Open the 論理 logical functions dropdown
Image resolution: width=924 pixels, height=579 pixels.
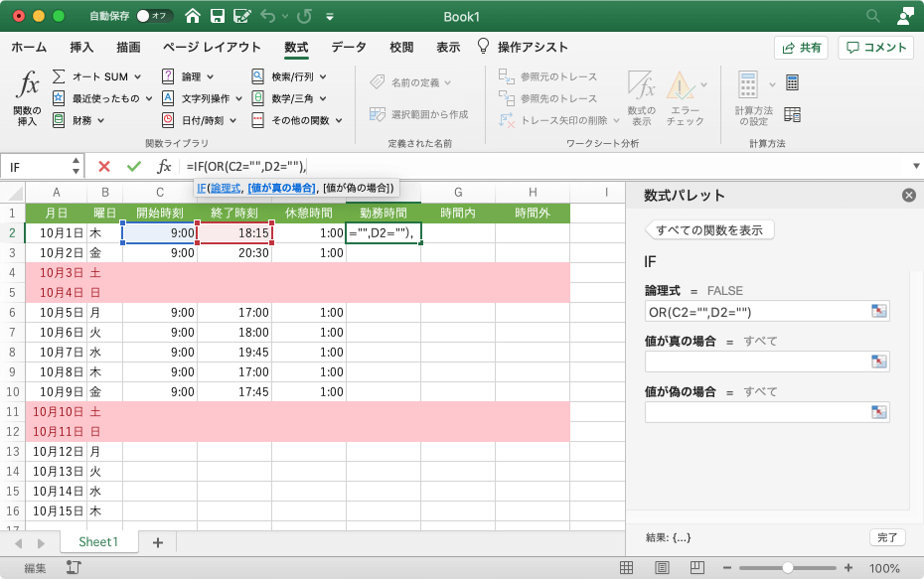click(188, 76)
